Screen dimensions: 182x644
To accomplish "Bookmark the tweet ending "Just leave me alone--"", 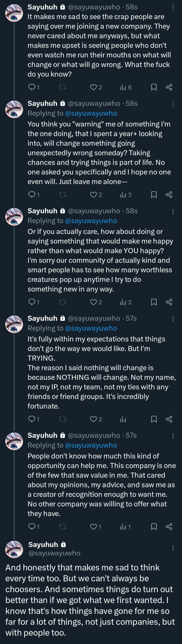I will pos(154,195).
